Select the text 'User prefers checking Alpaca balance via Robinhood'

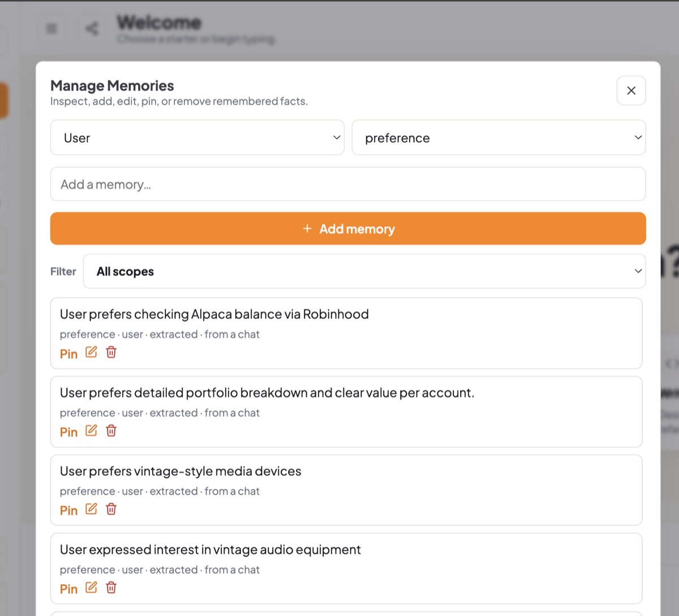214,314
